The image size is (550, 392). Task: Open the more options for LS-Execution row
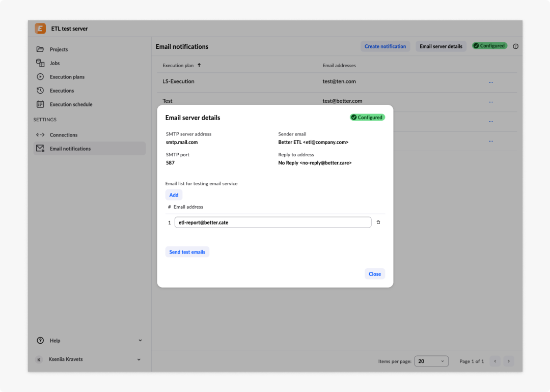(491, 82)
